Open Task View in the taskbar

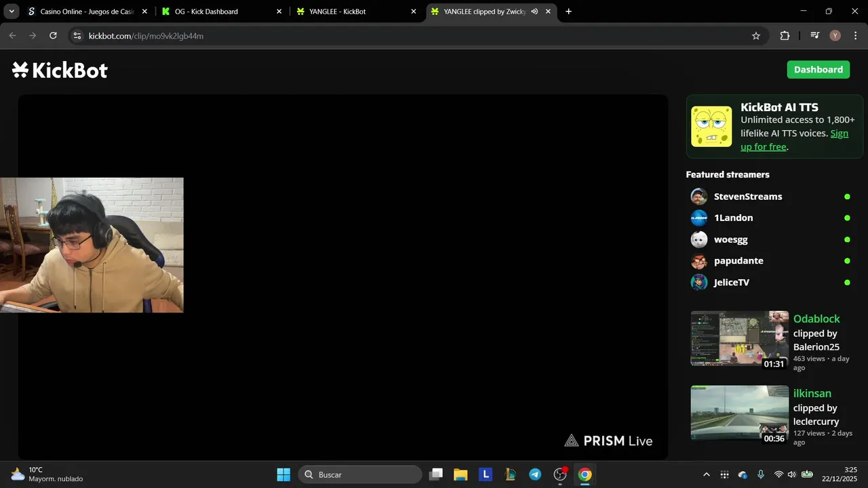[437, 474]
